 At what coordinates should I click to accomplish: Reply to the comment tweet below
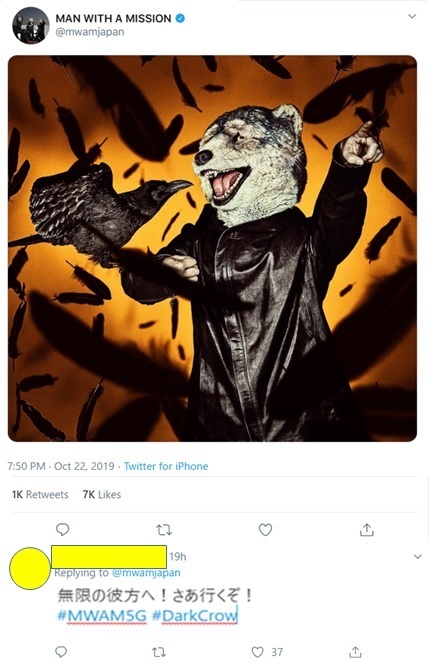click(61, 652)
